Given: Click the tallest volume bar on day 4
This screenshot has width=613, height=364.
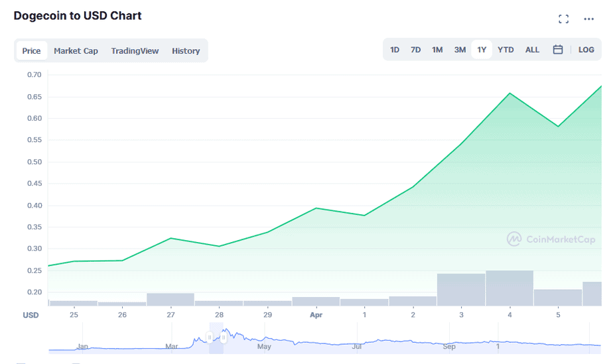Looking at the screenshot, I should [510, 288].
